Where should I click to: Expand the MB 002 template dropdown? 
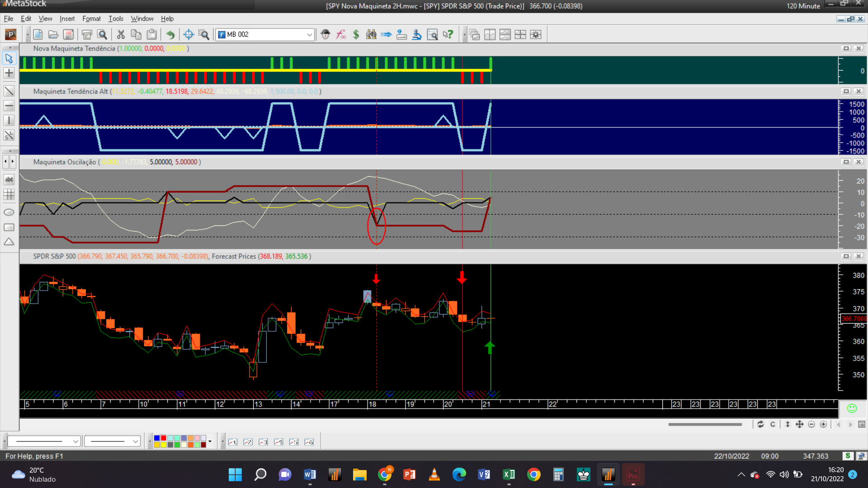(x=309, y=34)
